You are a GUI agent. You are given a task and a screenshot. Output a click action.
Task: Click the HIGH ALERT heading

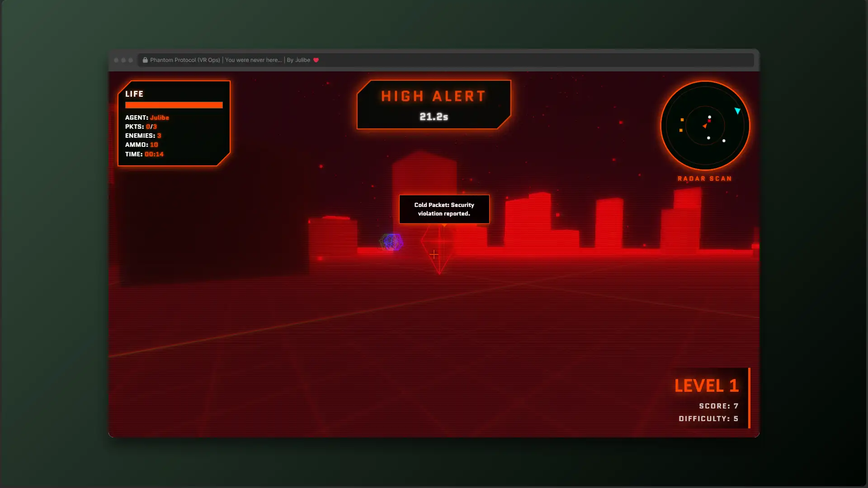click(x=433, y=96)
